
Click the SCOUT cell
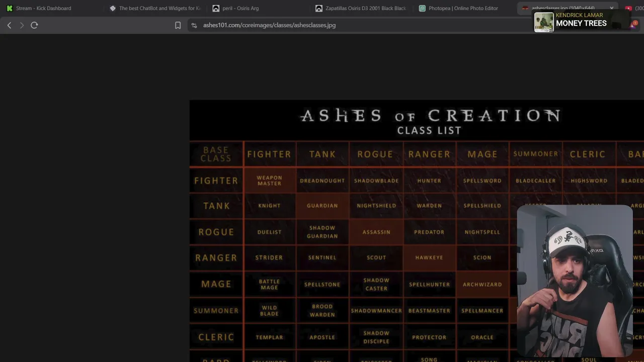(x=376, y=257)
